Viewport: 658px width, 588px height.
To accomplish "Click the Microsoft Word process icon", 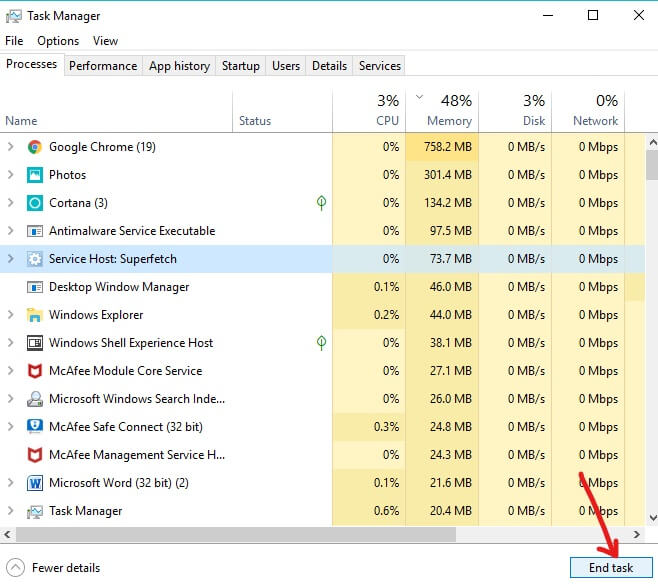I will [x=34, y=483].
